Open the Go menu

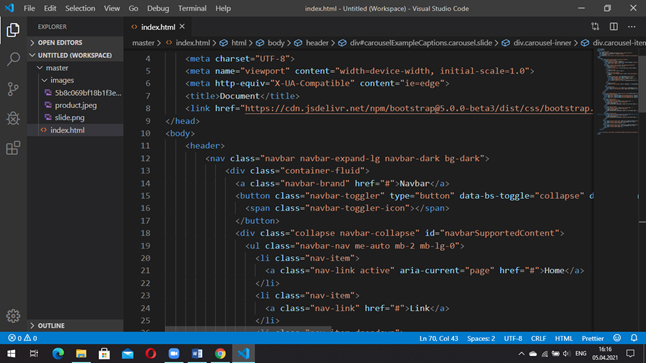point(133,8)
